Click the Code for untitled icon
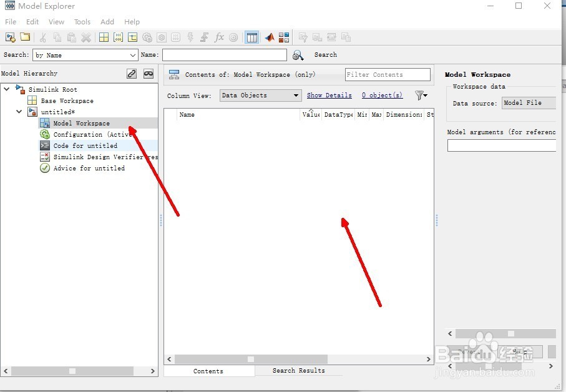 (x=44, y=145)
